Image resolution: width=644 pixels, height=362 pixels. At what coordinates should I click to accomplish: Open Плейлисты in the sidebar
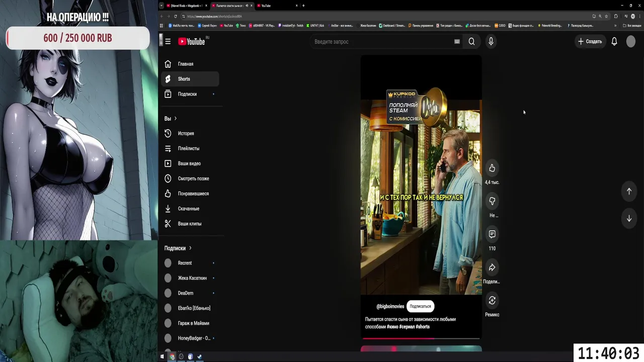[x=190, y=148]
